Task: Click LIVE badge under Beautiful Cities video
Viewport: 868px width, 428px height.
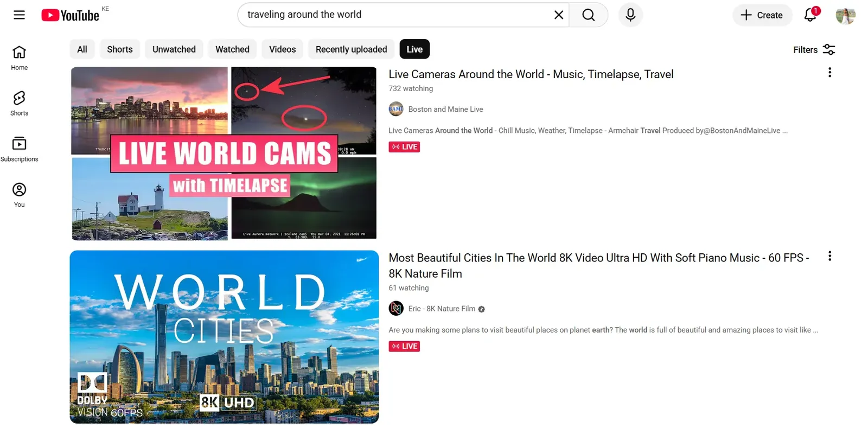Action: tap(404, 346)
